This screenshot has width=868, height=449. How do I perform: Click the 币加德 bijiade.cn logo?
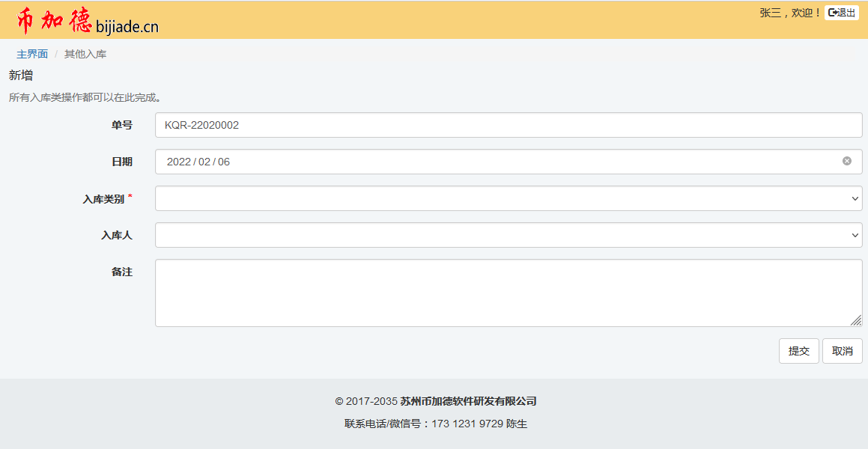point(88,21)
